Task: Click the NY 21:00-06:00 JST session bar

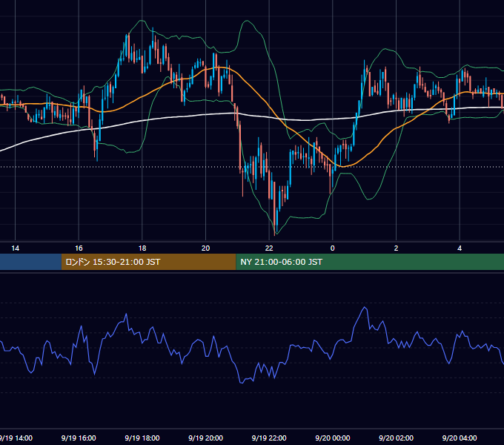Action: (x=370, y=262)
